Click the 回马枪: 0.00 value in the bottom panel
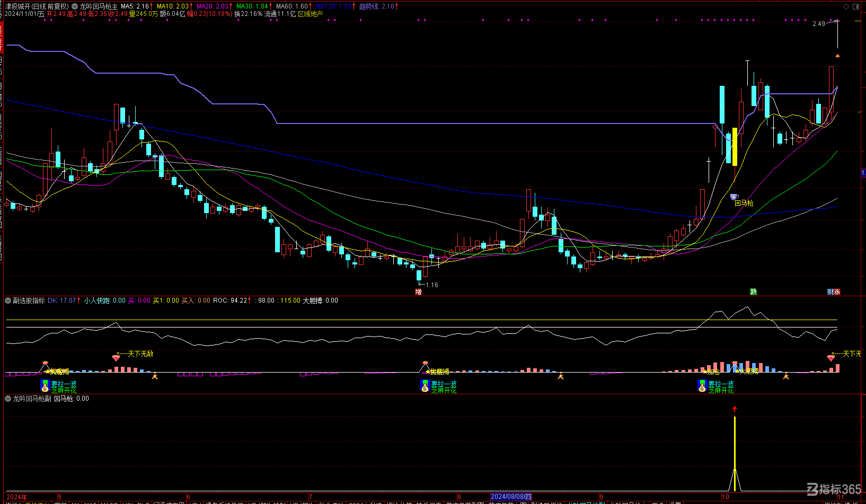 coord(72,399)
